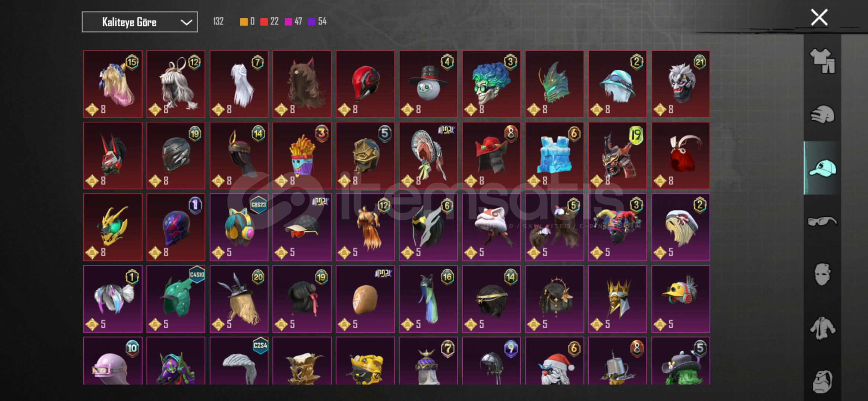Select the ice block helmet item
Screen dimensions: 868x401
(x=554, y=156)
